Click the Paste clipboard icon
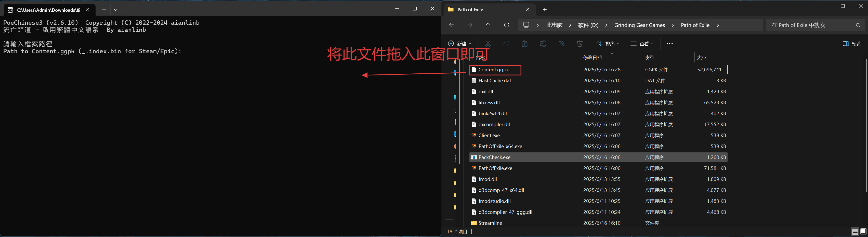868x237 pixels. click(x=525, y=44)
